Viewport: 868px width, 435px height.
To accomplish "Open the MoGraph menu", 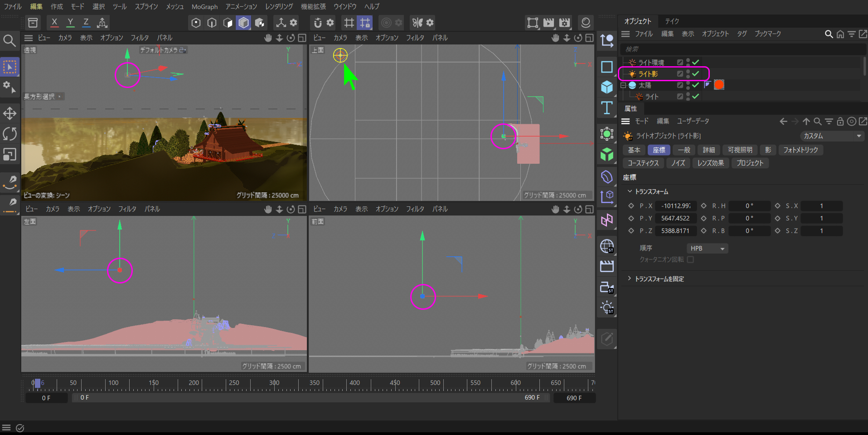I will tap(204, 7).
